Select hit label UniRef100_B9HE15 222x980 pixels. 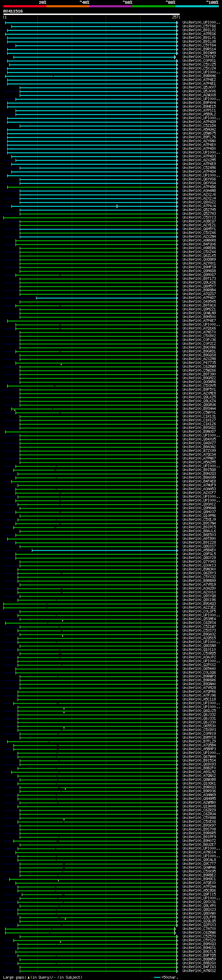[199, 106]
